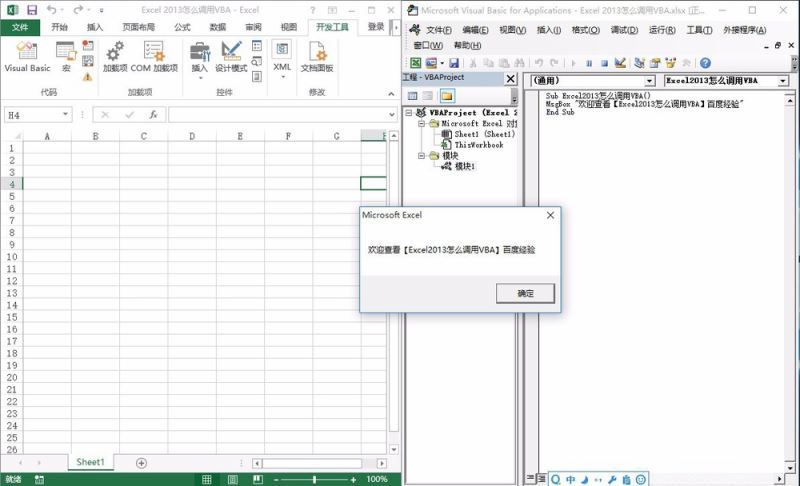Click the Reset (stop) icon in the VBA toolbar

point(604,63)
